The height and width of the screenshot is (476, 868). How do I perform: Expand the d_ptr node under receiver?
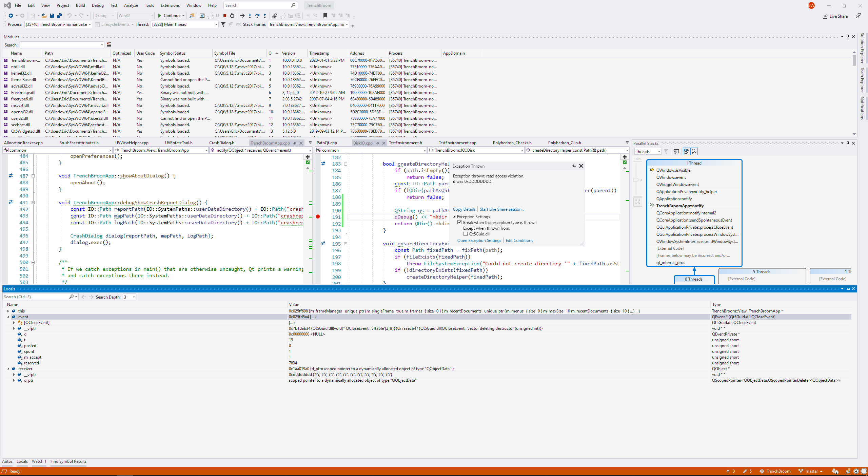[x=14, y=380]
